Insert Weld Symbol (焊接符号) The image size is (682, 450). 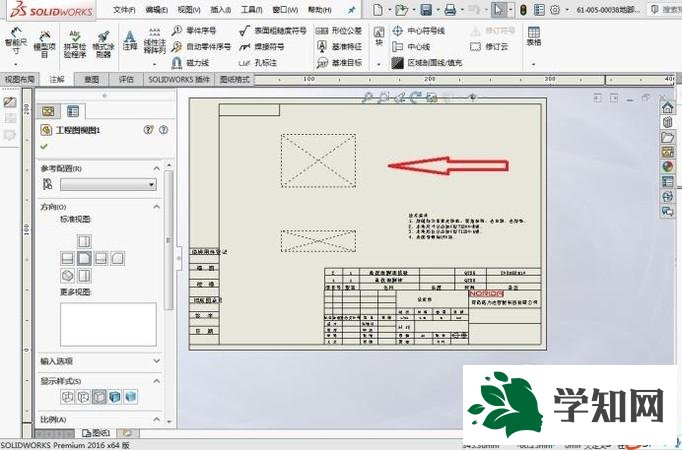pos(262,47)
